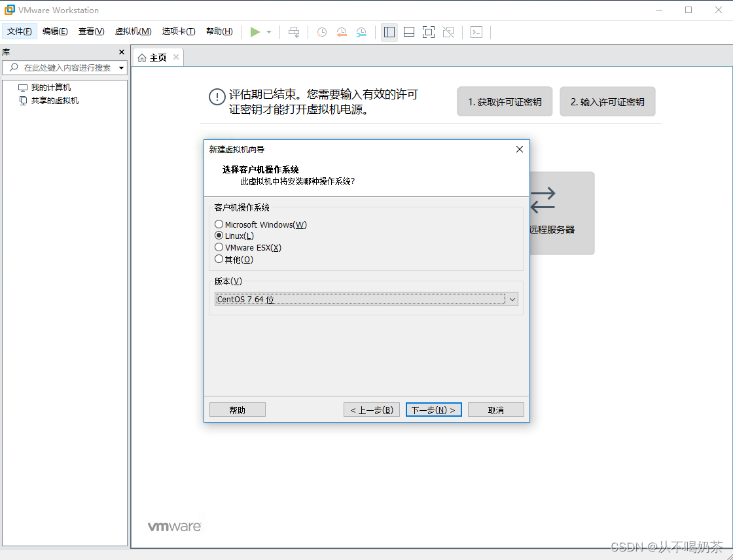Select Microsoft Windows(W) radio button

point(219,224)
